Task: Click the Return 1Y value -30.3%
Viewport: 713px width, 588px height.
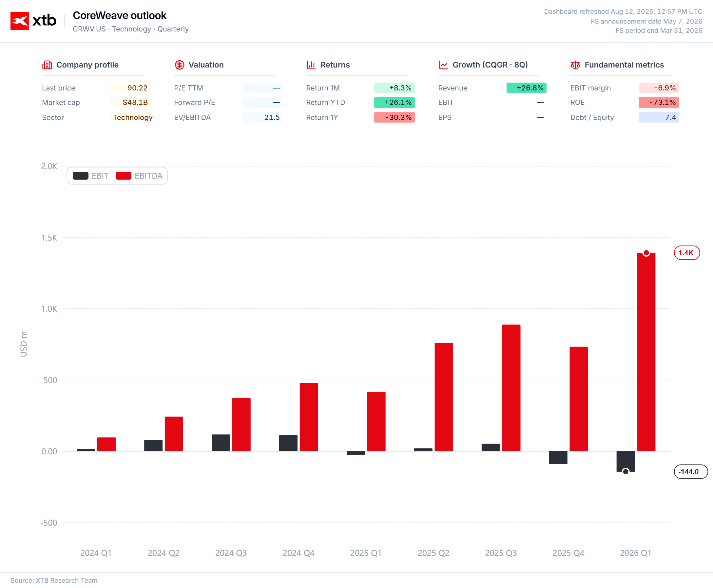Action: pos(395,118)
